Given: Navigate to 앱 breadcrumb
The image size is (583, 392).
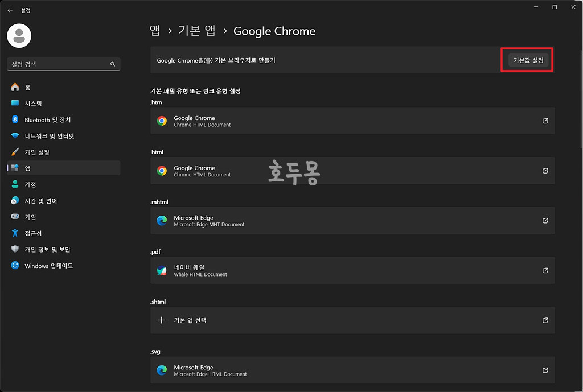Looking at the screenshot, I should click(155, 31).
